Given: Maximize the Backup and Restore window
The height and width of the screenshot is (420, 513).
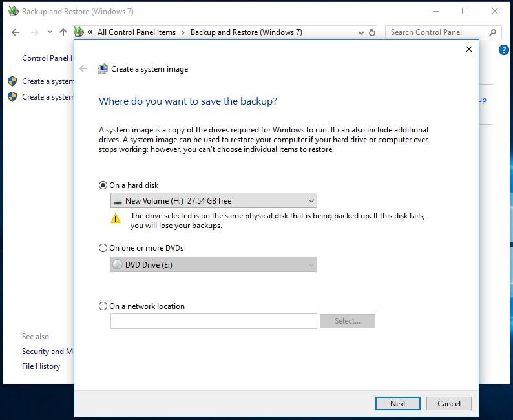Looking at the screenshot, I should point(465,11).
